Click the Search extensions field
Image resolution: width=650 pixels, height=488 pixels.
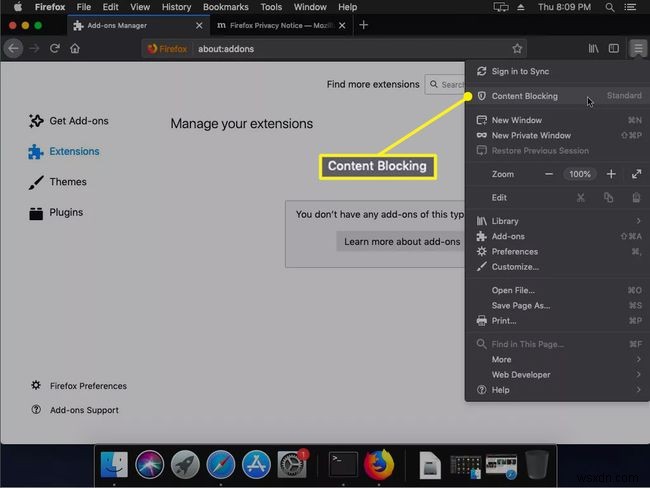[x=446, y=85]
